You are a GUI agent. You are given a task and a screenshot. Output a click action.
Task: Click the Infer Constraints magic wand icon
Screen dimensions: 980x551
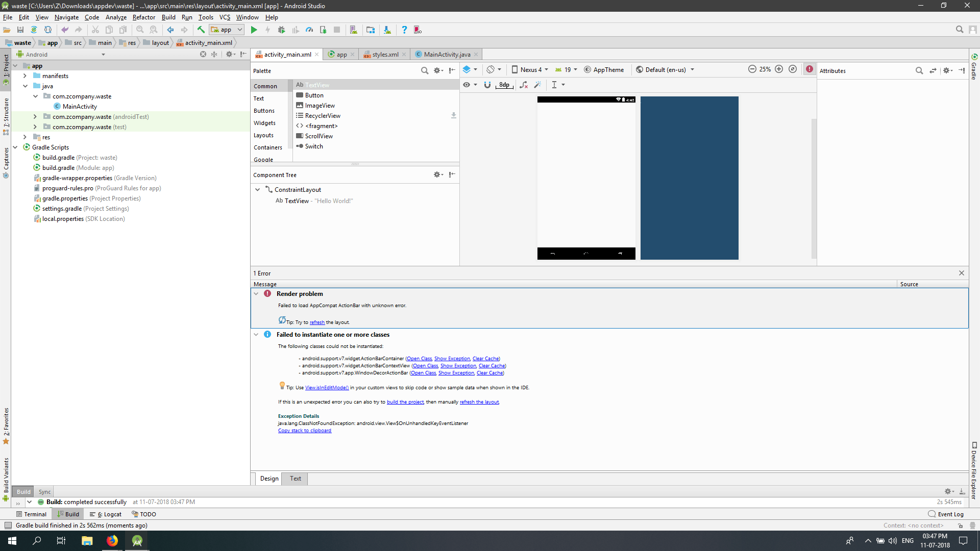pos(537,85)
